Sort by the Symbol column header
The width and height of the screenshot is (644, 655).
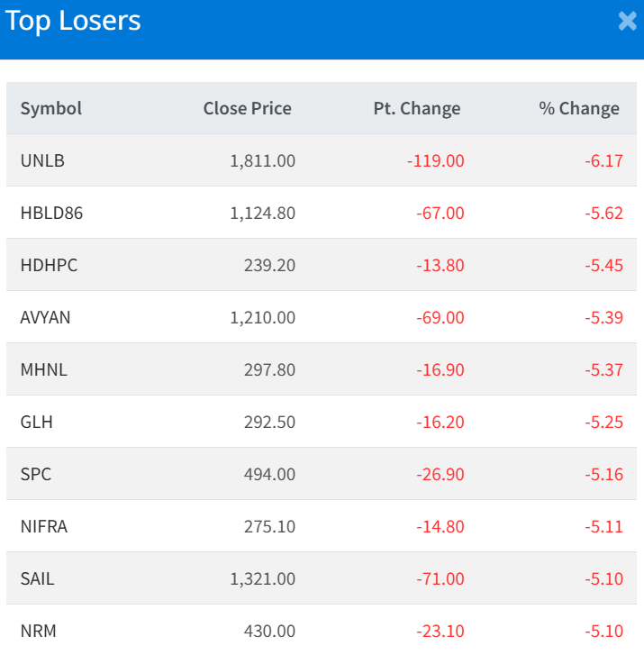(x=51, y=109)
